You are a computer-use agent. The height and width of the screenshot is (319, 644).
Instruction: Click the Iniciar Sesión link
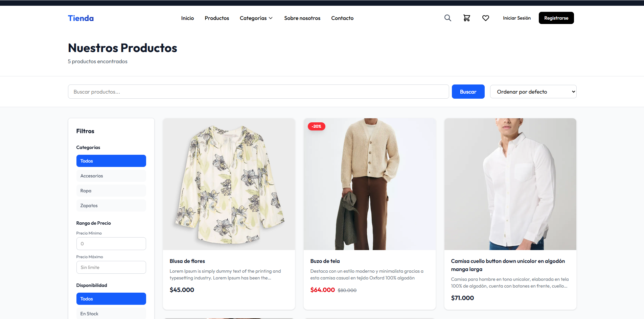(x=516, y=18)
